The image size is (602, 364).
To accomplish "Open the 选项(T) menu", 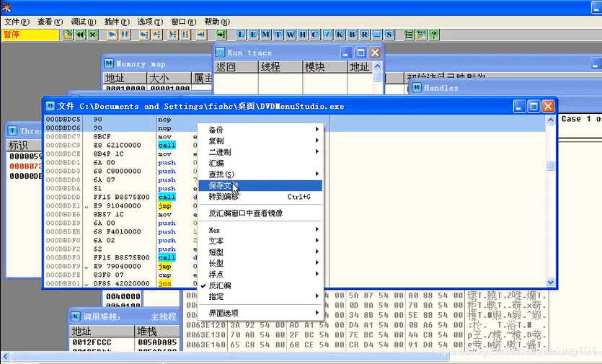I will [x=150, y=22].
